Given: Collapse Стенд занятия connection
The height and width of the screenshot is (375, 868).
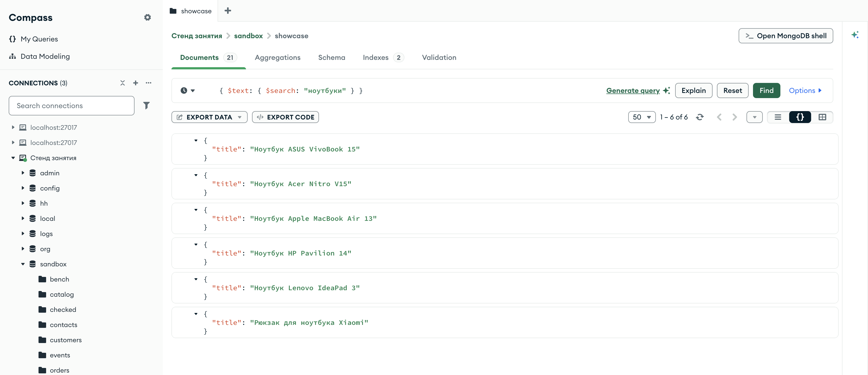Looking at the screenshot, I should [x=13, y=158].
